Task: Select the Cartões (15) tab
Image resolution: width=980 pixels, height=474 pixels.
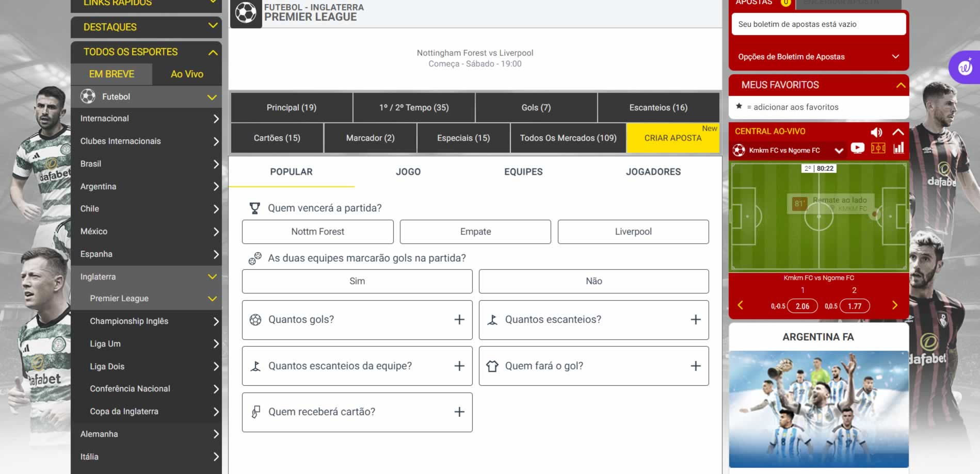Action: pos(277,138)
